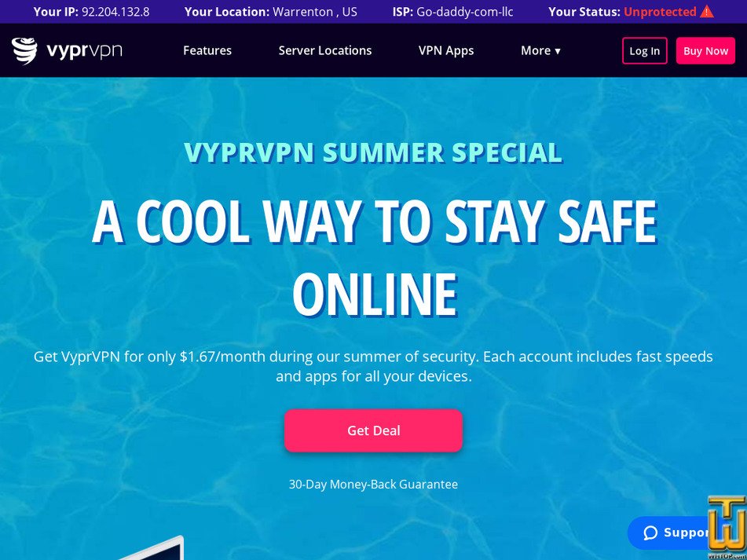Screen dimensions: 747x560
Task: Click the Get Deal button
Action: [x=374, y=430]
